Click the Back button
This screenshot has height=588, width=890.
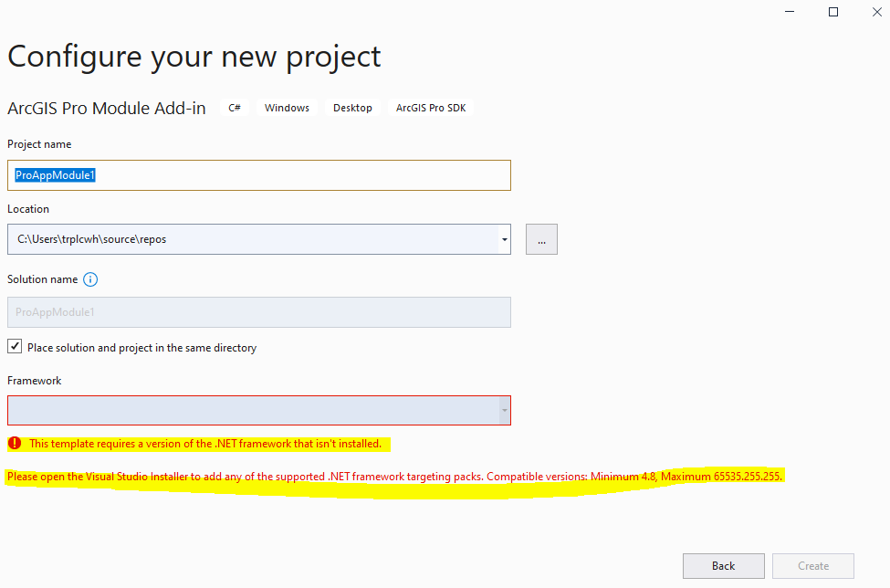[724, 566]
